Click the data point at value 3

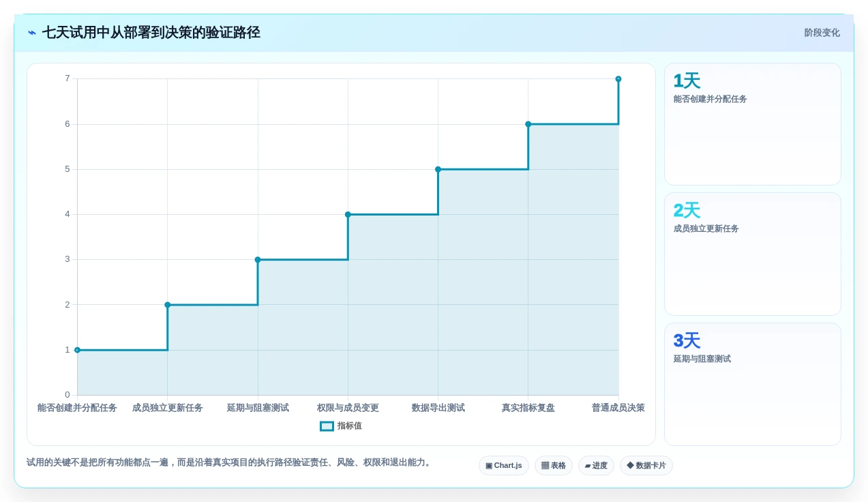(x=258, y=260)
